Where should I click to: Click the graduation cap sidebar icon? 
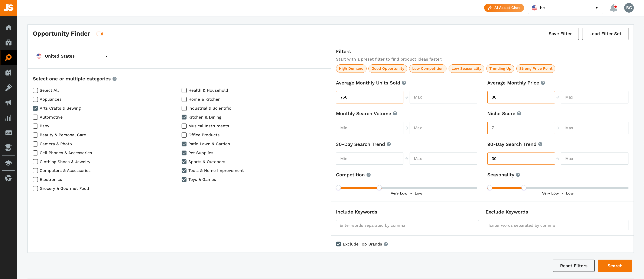coord(9,163)
